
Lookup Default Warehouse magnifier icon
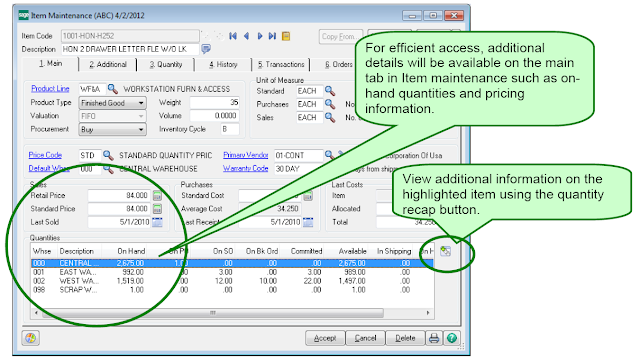108,169
